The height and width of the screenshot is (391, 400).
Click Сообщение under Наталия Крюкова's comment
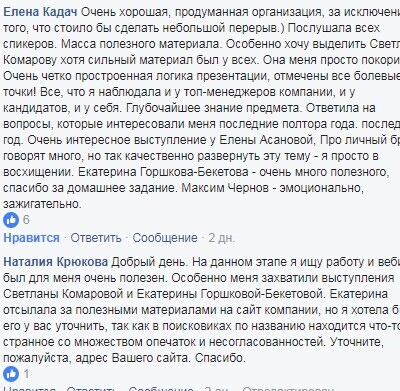pos(161,389)
